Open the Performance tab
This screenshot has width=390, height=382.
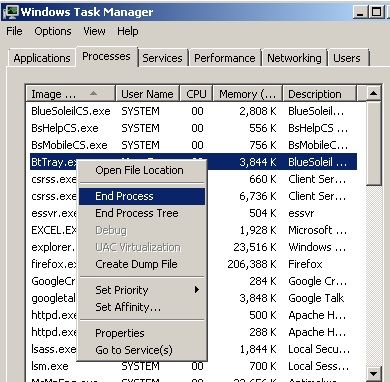[x=225, y=58]
